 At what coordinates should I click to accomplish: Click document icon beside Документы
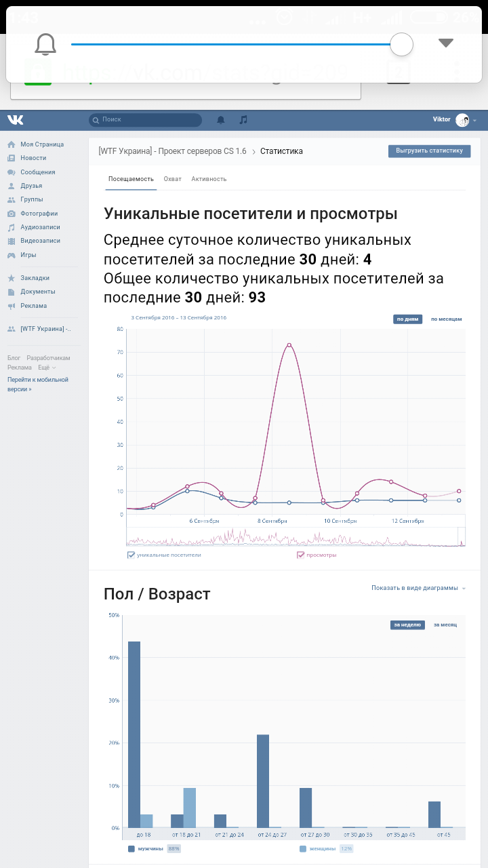tap(12, 292)
